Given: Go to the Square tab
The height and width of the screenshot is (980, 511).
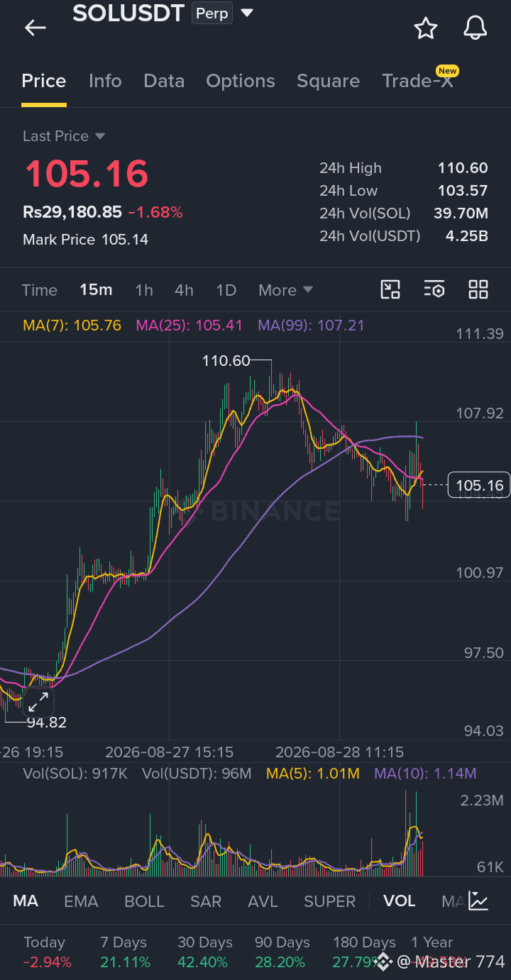Looking at the screenshot, I should pyautogui.click(x=328, y=81).
